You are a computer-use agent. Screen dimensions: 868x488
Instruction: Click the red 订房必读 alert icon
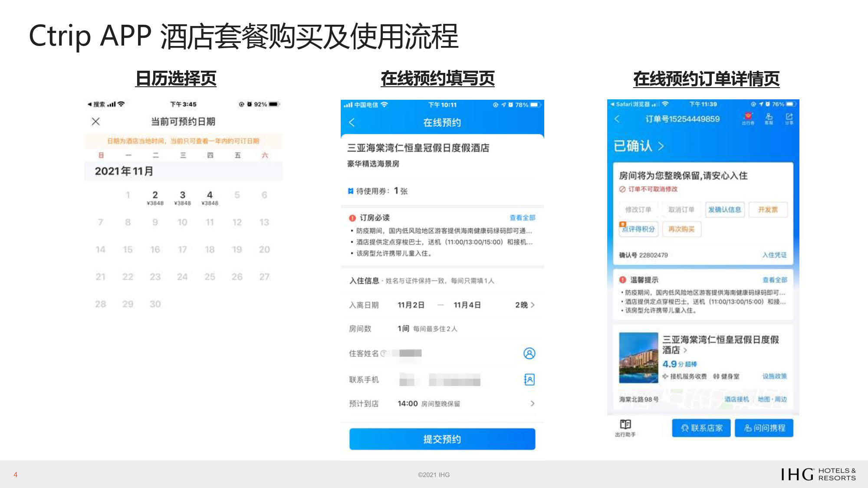coord(352,218)
